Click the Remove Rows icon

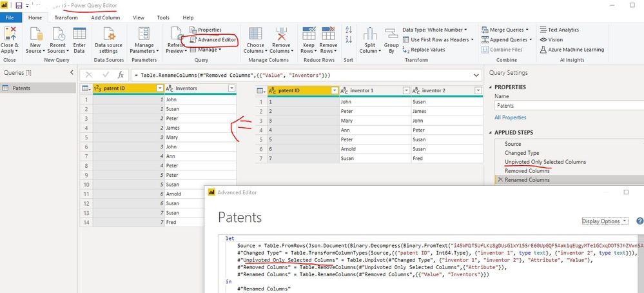pos(327,34)
